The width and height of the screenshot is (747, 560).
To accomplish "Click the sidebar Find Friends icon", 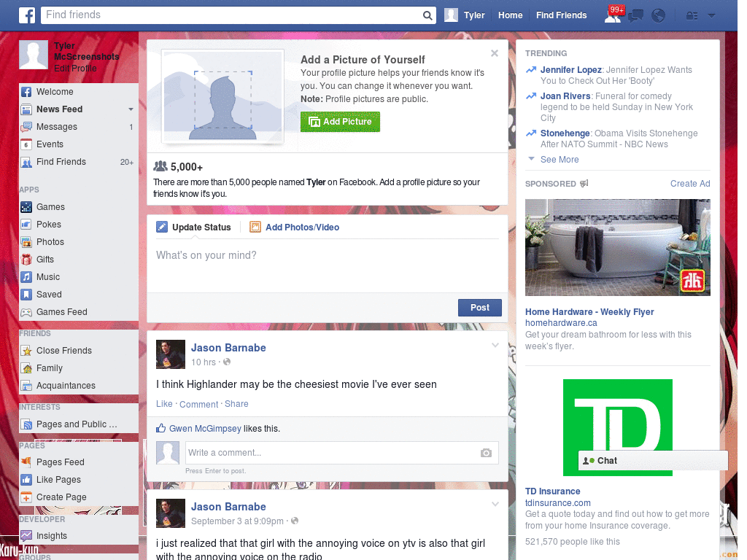I will (x=26, y=163).
